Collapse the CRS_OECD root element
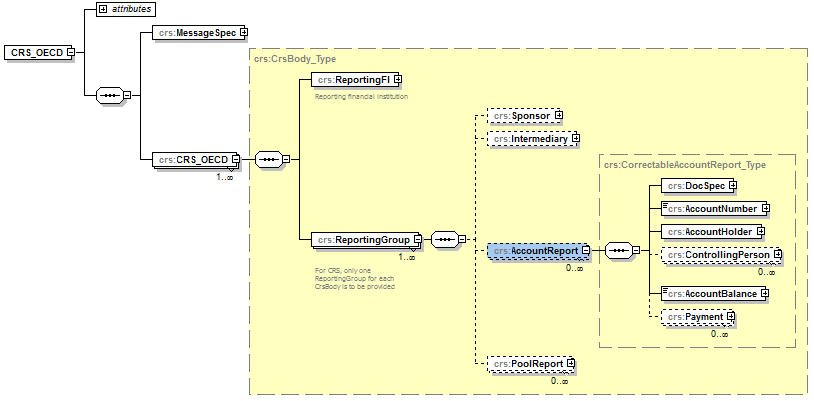814x401 pixels. pos(69,52)
